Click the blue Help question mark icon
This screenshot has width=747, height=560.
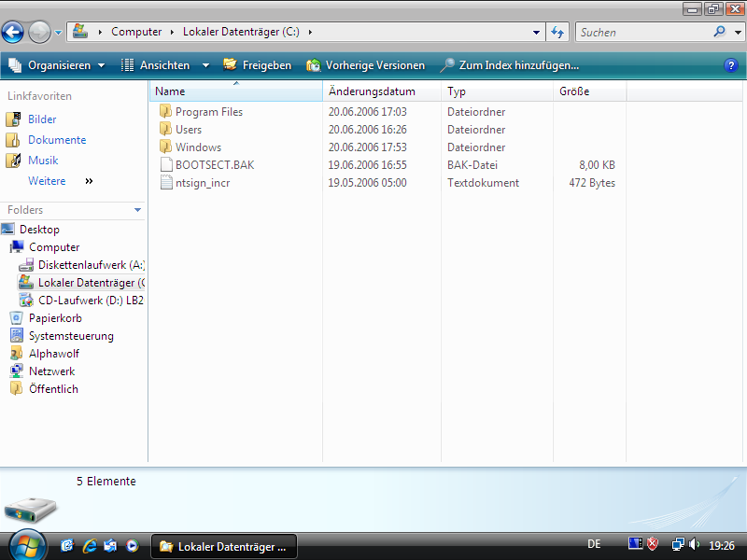tap(731, 65)
